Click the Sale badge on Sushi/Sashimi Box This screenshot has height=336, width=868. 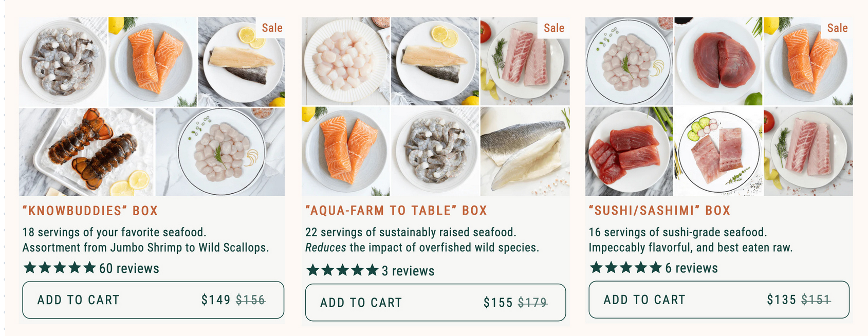pyautogui.click(x=837, y=28)
